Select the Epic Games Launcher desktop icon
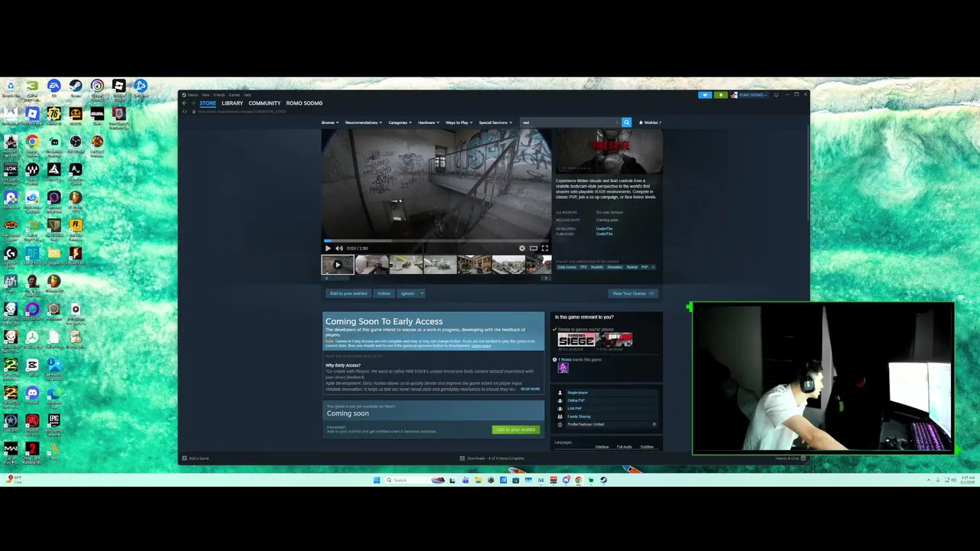The image size is (980, 551). [54, 423]
